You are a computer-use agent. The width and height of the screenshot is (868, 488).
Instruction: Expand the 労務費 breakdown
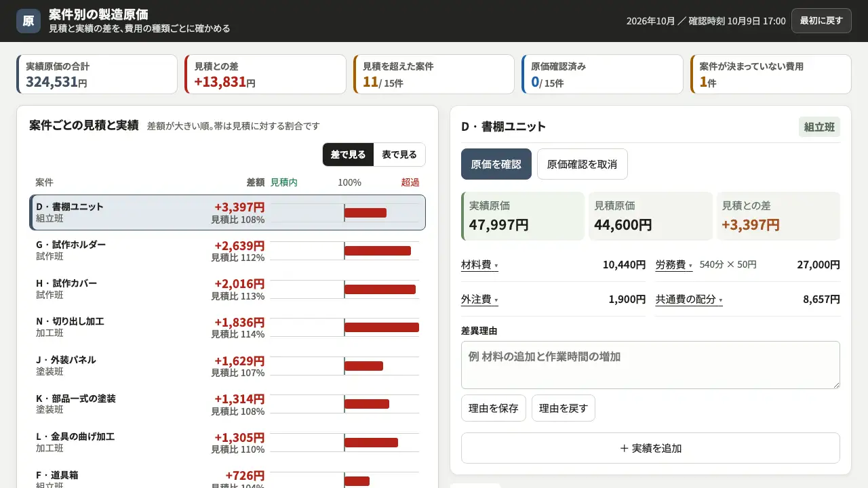point(674,265)
